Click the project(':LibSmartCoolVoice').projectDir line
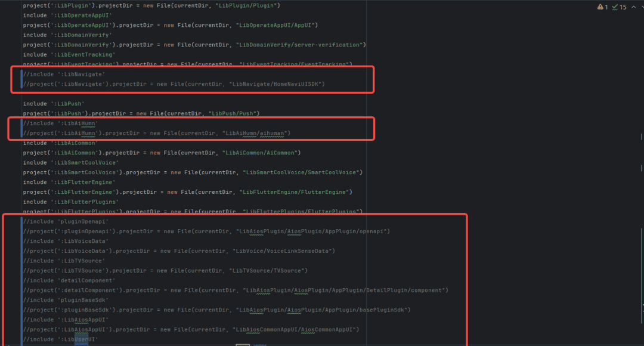 point(193,172)
